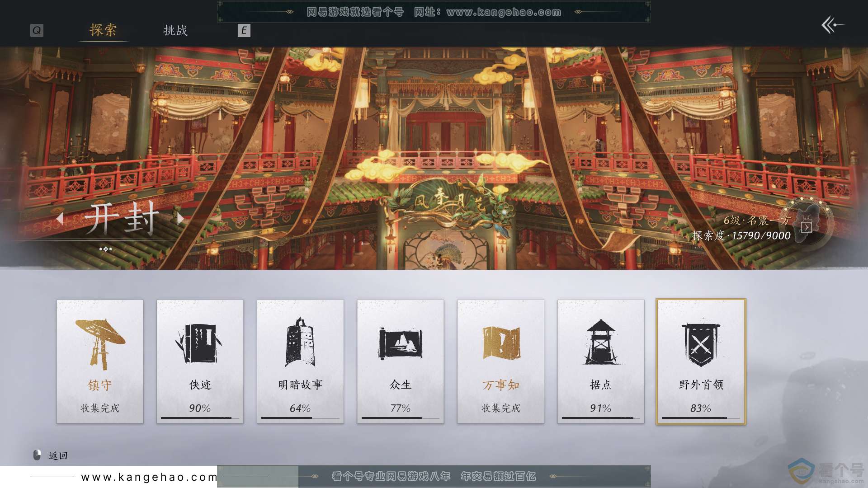Click the E key next-tab icon
This screenshot has width=868, height=488.
244,30
